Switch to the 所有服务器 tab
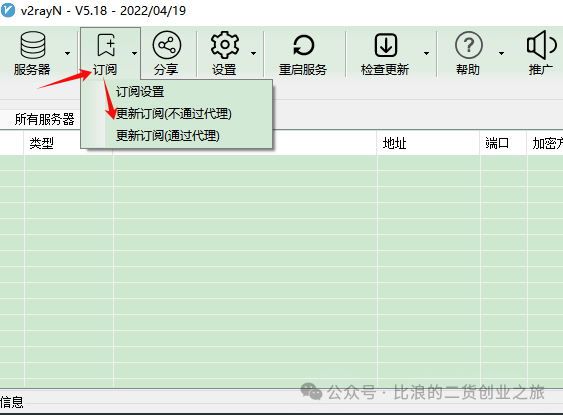 44,119
